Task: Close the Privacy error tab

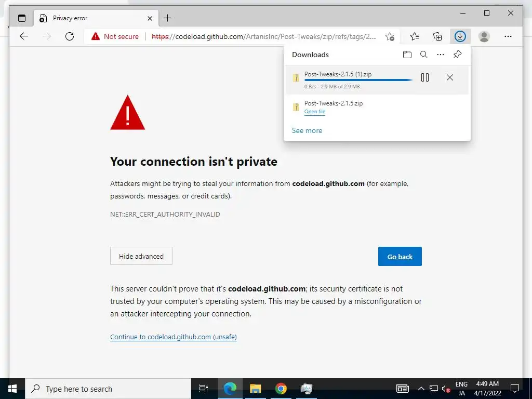Action: (150, 18)
